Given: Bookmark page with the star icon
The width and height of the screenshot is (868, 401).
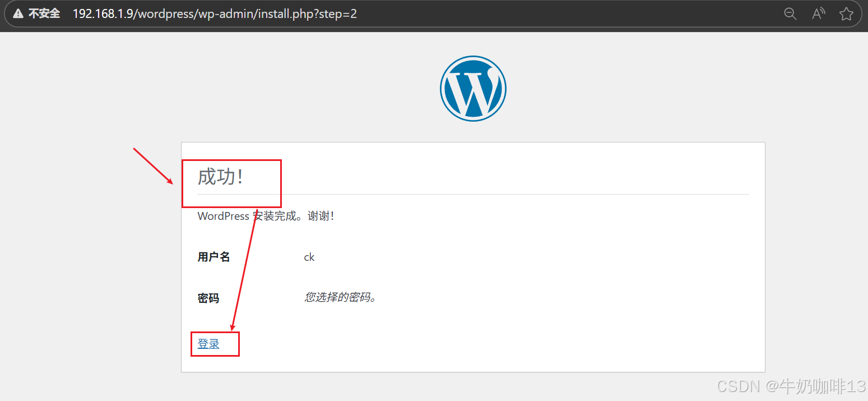Looking at the screenshot, I should [846, 14].
